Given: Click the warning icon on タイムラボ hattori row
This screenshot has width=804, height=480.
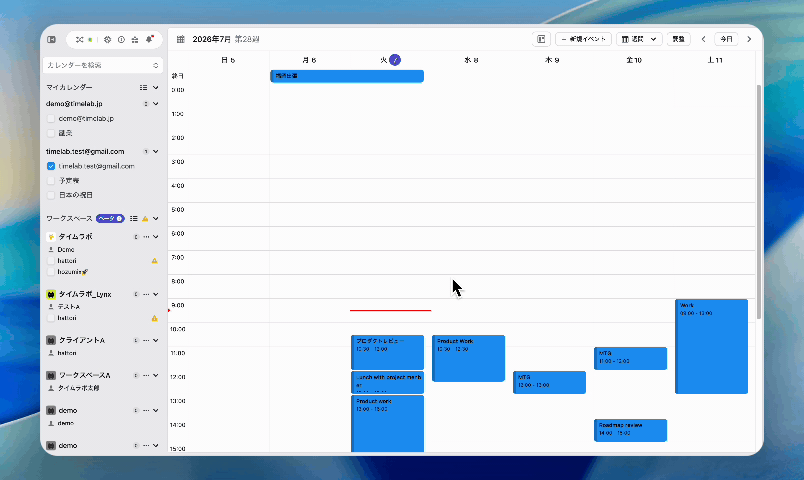Looking at the screenshot, I should pos(154,261).
